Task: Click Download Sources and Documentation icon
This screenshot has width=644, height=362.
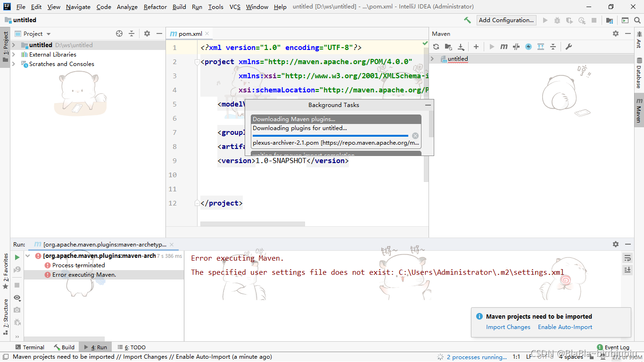Action: click(x=461, y=47)
